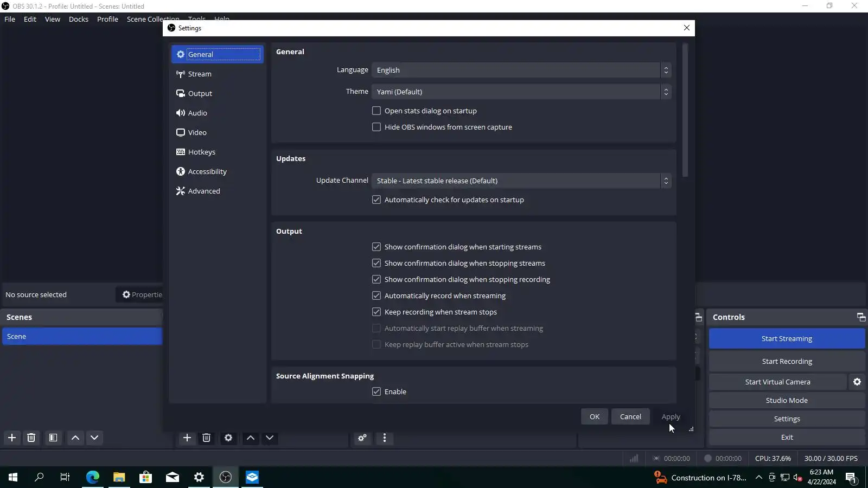The width and height of the screenshot is (868, 488).
Task: Open the Theme dropdown
Action: (521, 92)
